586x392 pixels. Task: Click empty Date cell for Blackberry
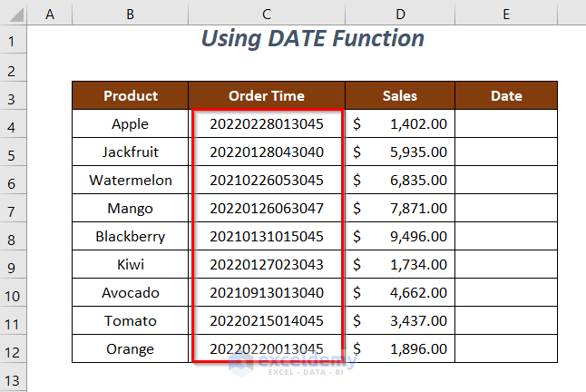pos(505,237)
